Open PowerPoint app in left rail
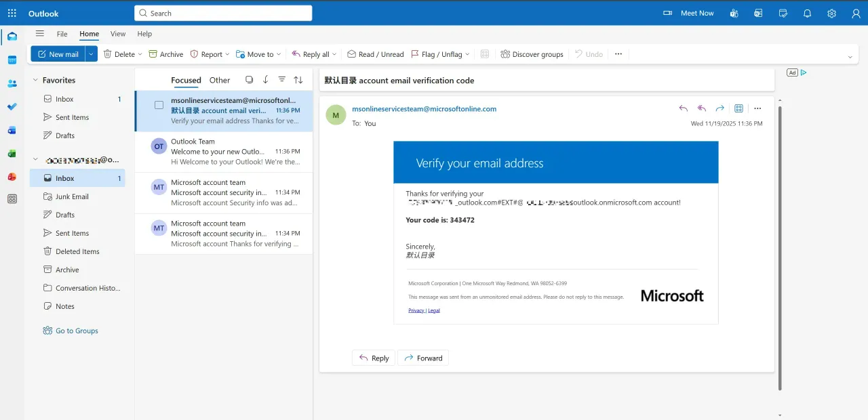This screenshot has height=420, width=868. 12,177
